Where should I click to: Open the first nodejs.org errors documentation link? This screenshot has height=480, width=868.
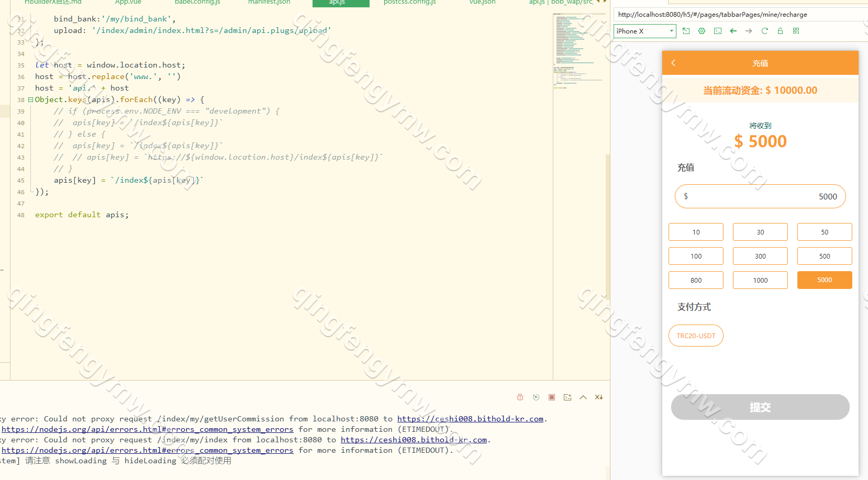point(148,429)
